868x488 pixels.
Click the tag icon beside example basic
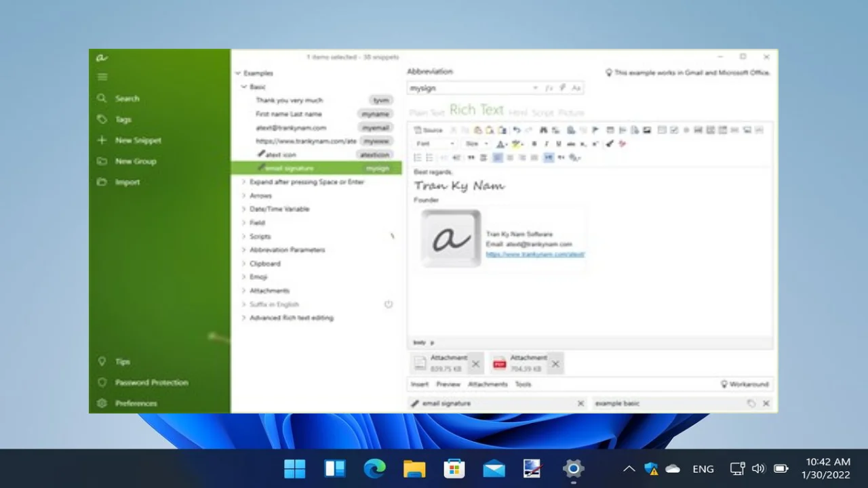tap(751, 403)
